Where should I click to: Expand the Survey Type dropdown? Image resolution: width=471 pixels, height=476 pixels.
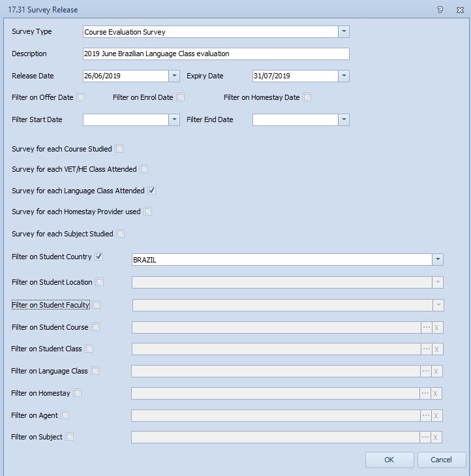(x=344, y=32)
